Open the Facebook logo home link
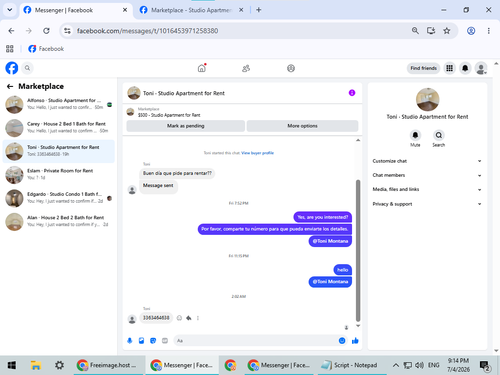500x375 pixels. pyautogui.click(x=12, y=68)
